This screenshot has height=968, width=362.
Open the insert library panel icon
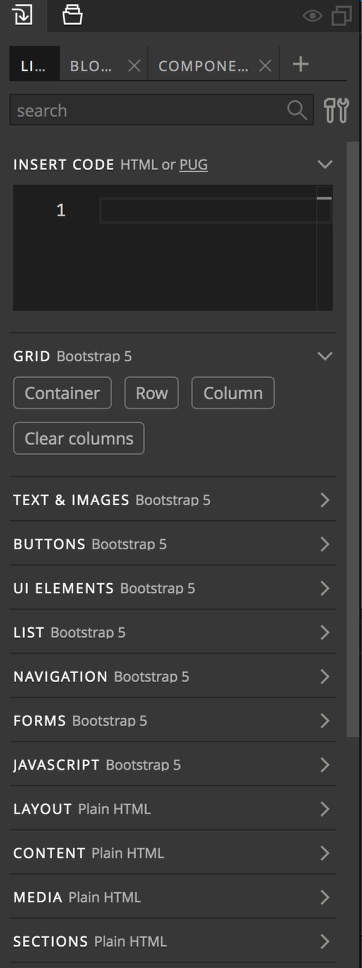(22, 15)
